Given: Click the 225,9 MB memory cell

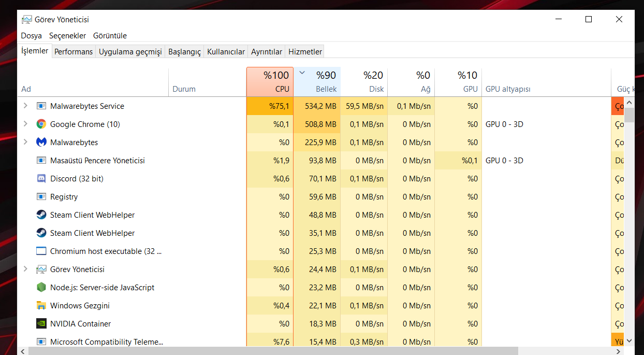Looking at the screenshot, I should click(317, 143).
